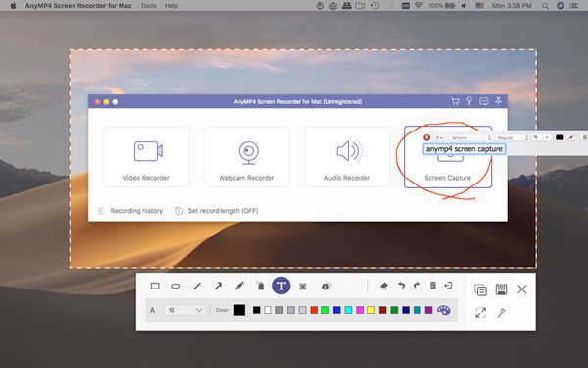Pick the navy blue color swatch
Screen dimensions: 588x368
tap(406, 310)
